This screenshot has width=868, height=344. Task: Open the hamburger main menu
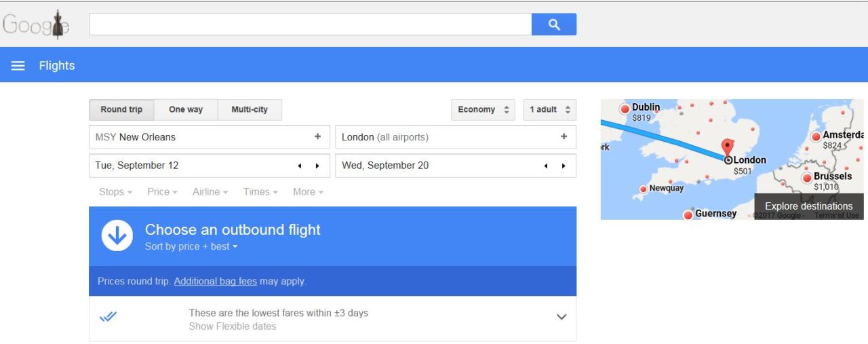[x=18, y=66]
